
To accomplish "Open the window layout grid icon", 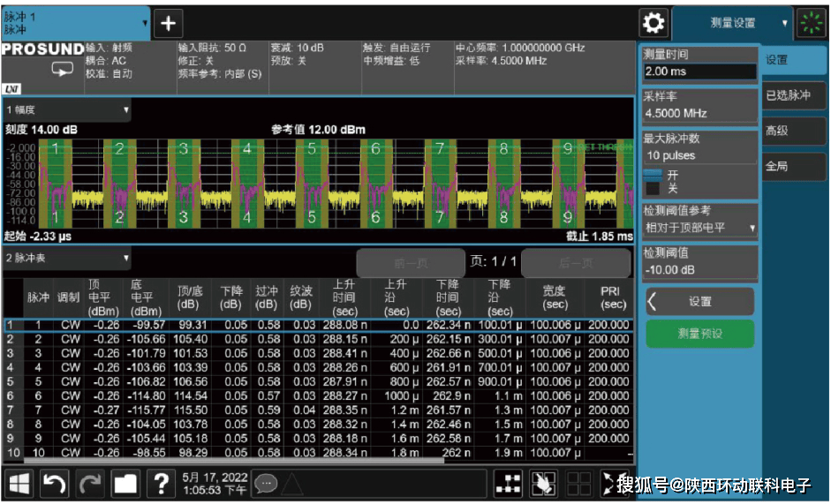I will pos(509,484).
